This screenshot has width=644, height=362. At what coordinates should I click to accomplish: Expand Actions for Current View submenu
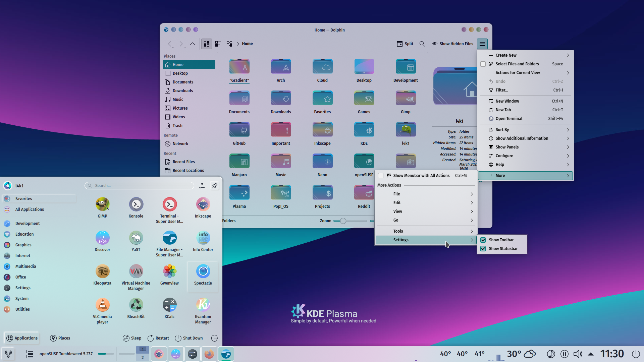pyautogui.click(x=525, y=73)
